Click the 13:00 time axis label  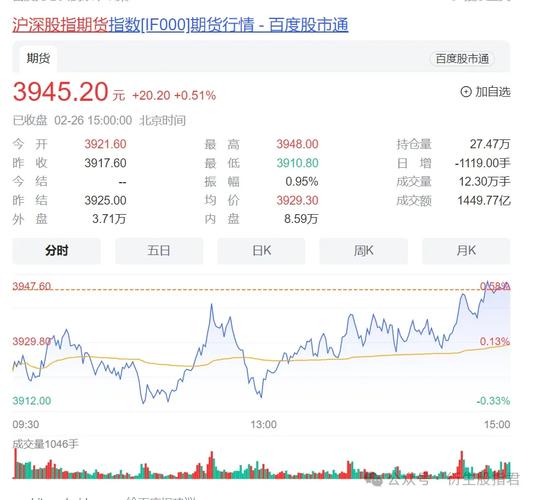tap(263, 425)
